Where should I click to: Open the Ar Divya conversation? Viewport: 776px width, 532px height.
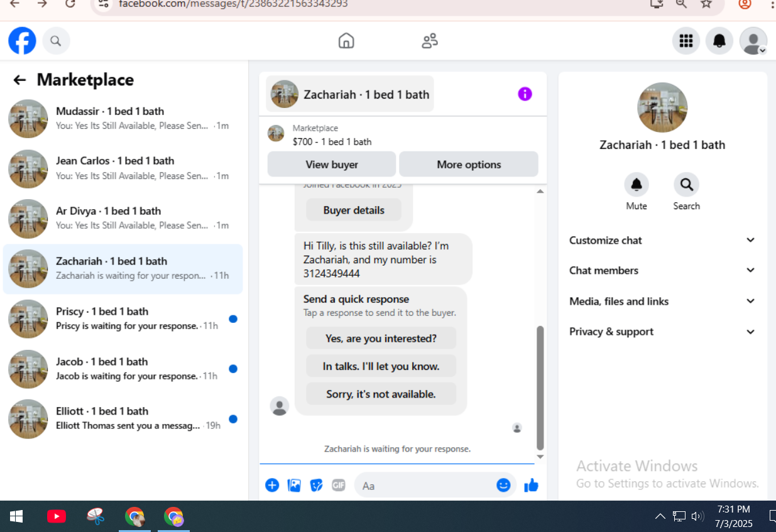tap(123, 219)
